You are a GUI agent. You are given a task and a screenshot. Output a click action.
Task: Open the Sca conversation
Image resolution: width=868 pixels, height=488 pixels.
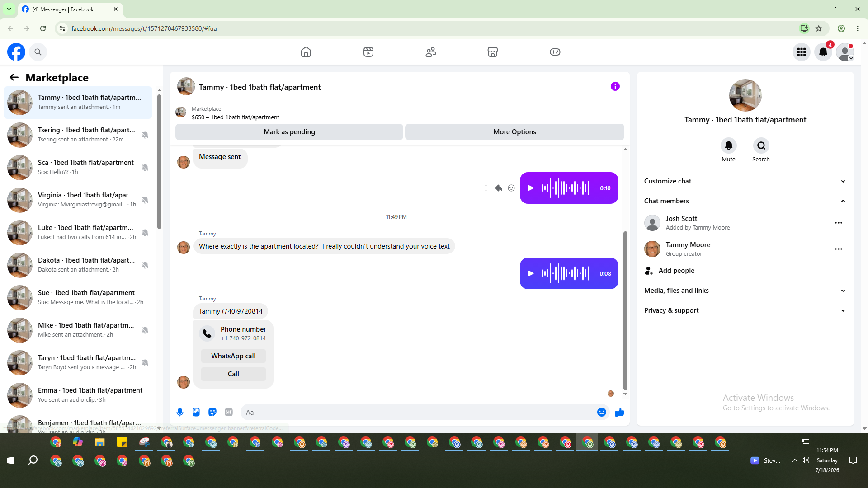coord(78,168)
